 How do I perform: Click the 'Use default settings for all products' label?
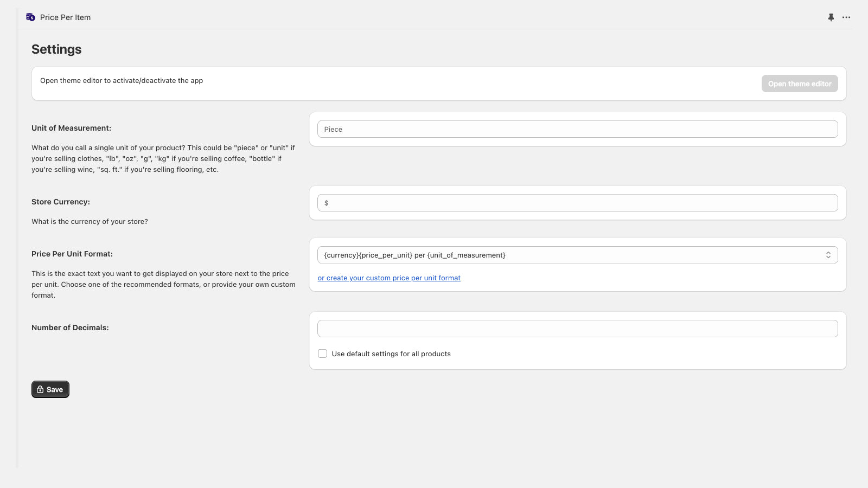(x=391, y=354)
